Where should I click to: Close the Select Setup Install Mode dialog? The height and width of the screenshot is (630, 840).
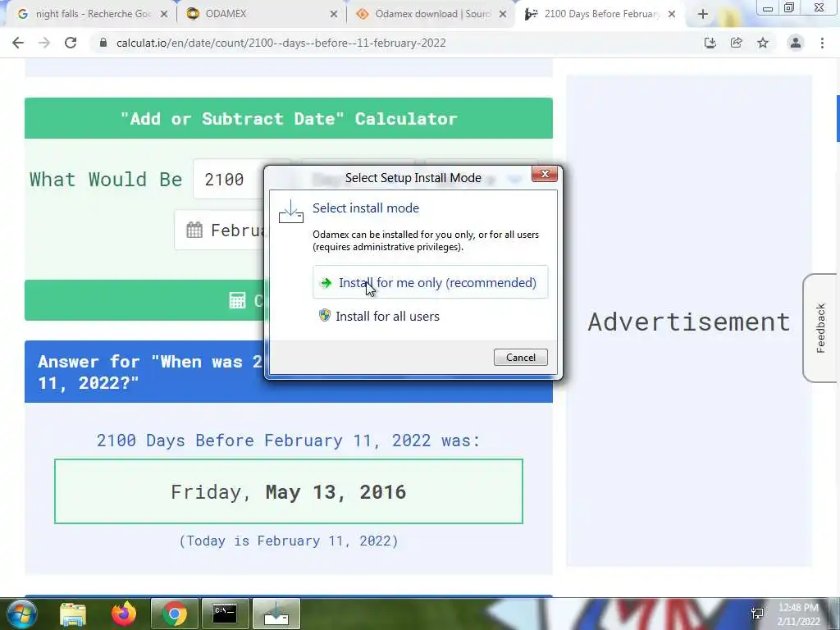point(545,174)
